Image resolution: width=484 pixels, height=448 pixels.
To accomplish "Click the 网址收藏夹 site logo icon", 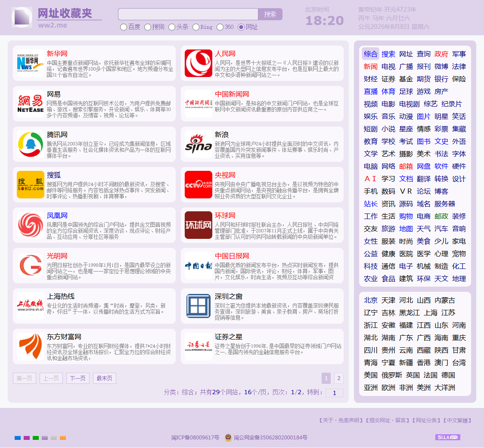I will click(x=22, y=17).
